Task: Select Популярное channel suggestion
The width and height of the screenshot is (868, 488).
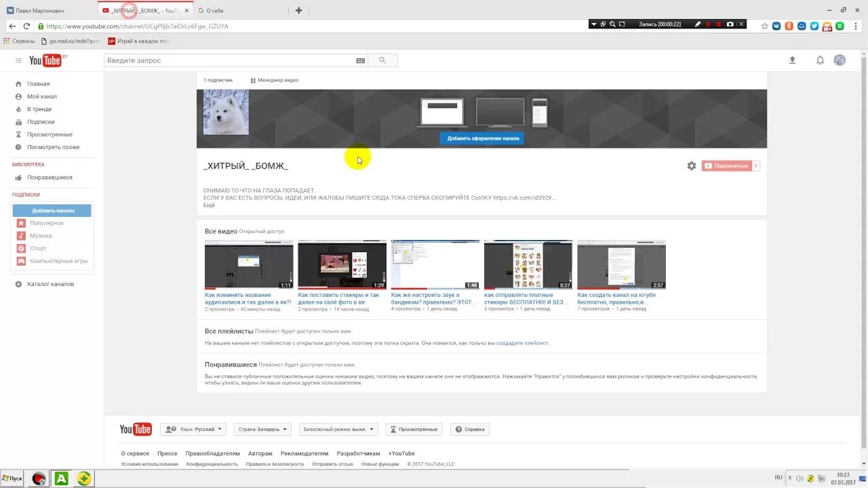Action: click(x=46, y=223)
